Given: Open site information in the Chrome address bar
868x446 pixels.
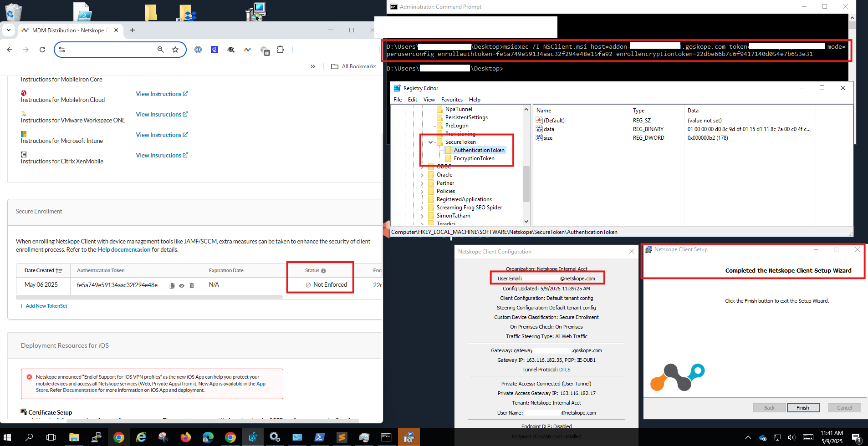Looking at the screenshot, I should (62, 50).
